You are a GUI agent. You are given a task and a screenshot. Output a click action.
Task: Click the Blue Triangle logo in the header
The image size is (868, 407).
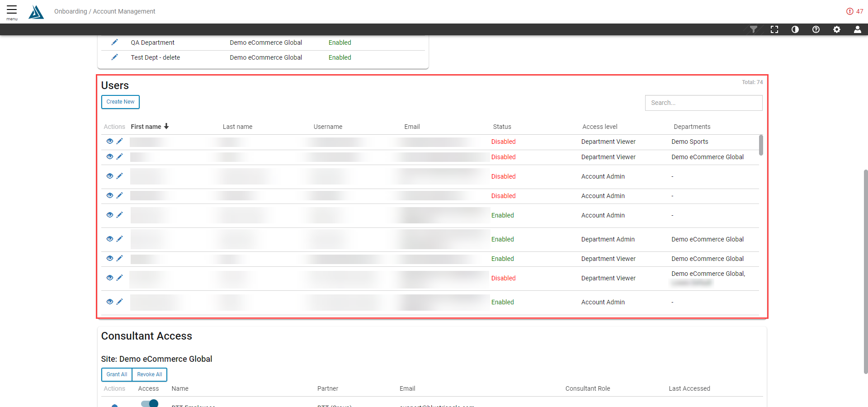pos(36,12)
